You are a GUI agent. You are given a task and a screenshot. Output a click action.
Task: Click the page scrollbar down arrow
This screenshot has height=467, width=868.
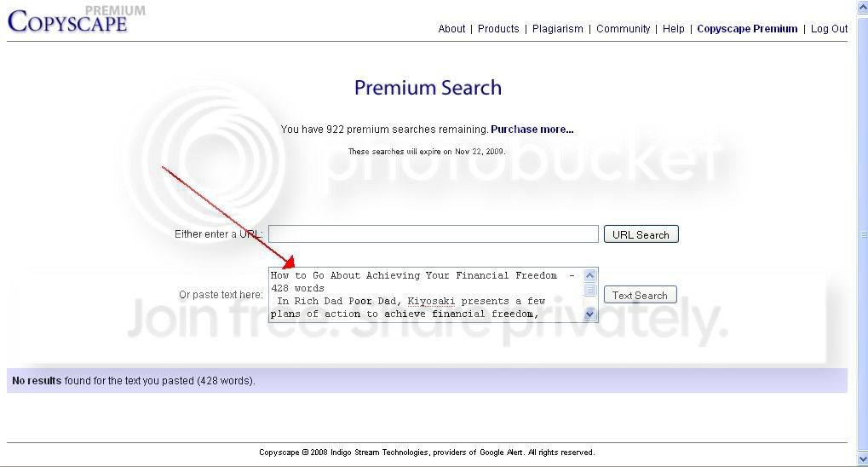(x=863, y=459)
